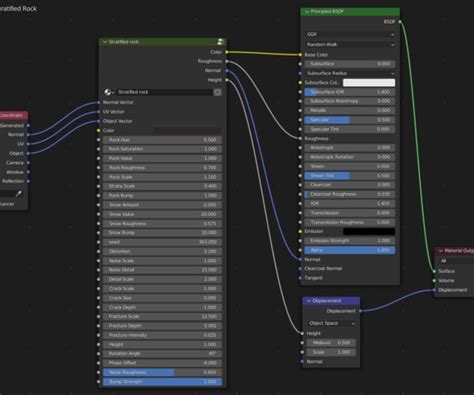Click the Principled BSDF Normal input socket

(x=300, y=259)
